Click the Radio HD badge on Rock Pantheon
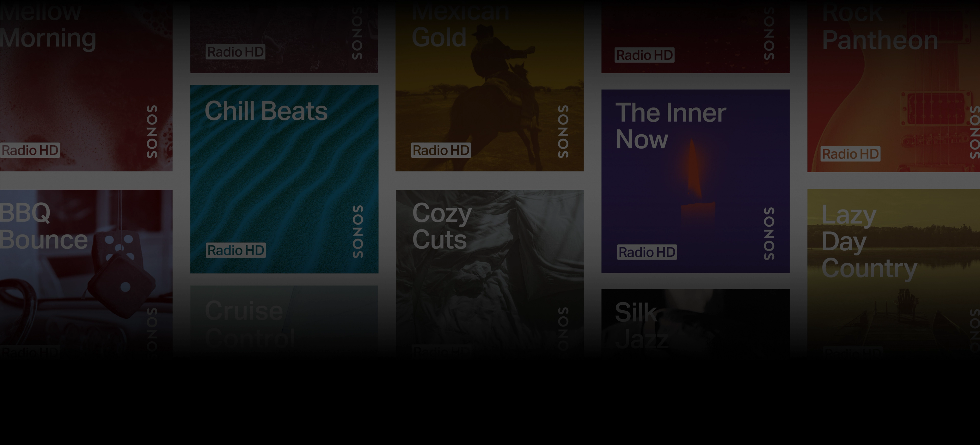The image size is (980, 445). 850,154
